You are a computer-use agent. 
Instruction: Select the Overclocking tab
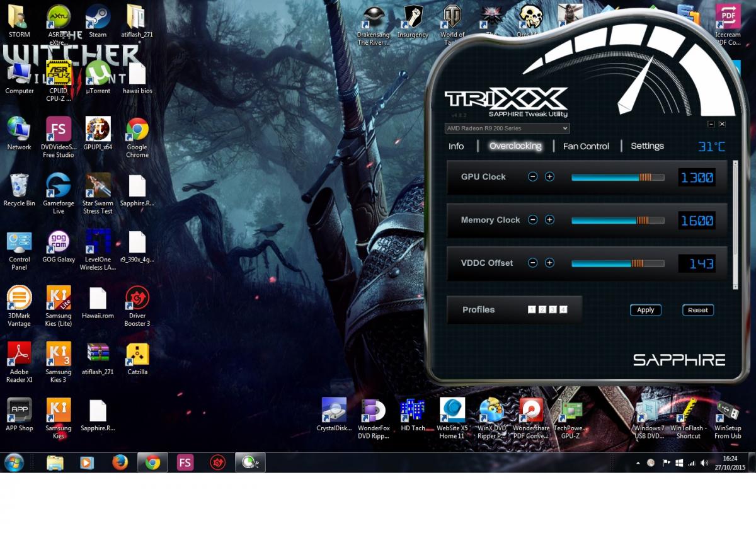[515, 146]
